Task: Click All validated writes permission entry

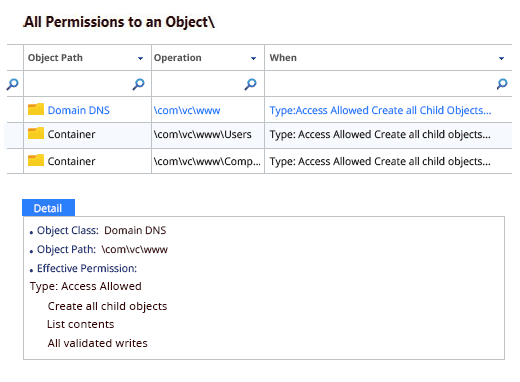Action: (x=97, y=343)
